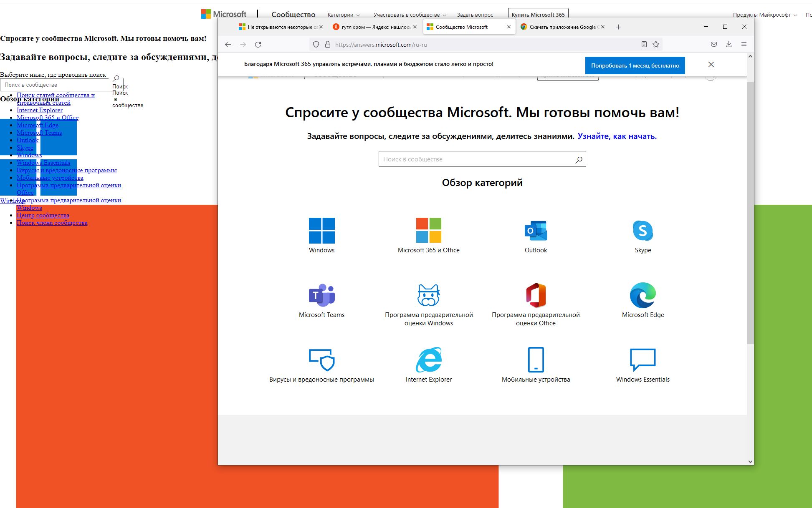Expand Участвовать в сообществе dropdown
Image resolution: width=812 pixels, height=508 pixels.
pos(410,15)
